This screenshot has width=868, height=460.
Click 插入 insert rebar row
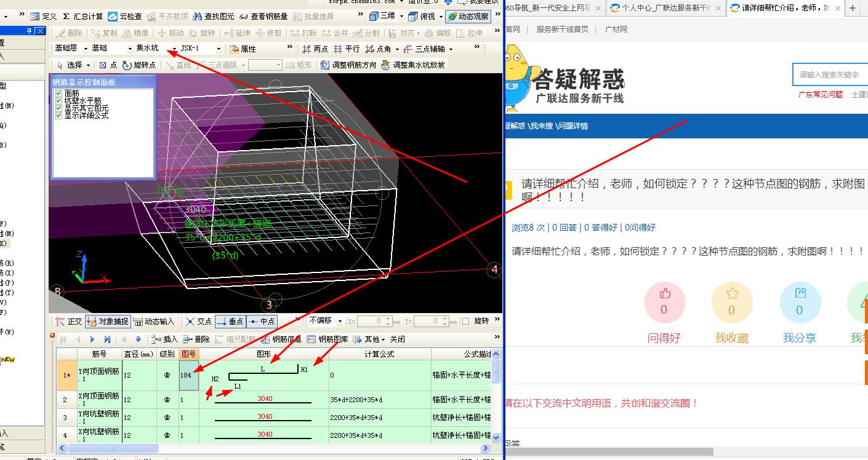pos(164,339)
